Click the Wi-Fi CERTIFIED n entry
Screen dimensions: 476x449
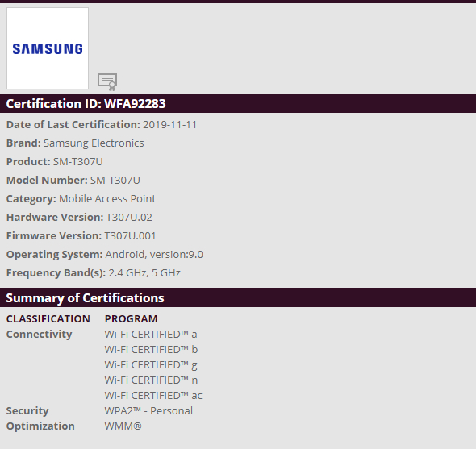point(151,380)
